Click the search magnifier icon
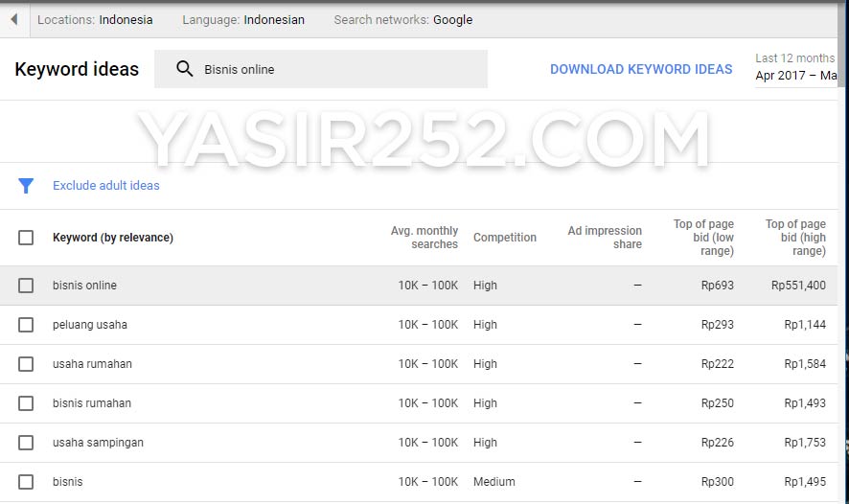 185,69
